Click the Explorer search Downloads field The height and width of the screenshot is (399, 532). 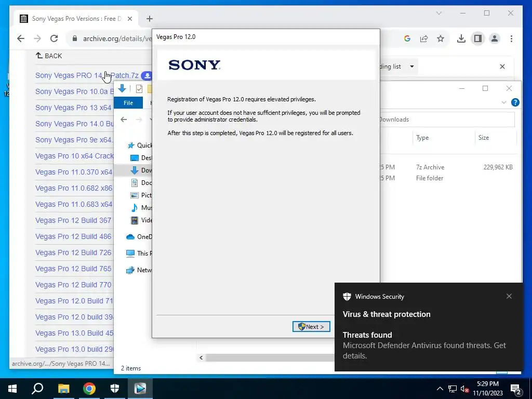pyautogui.click(x=446, y=119)
